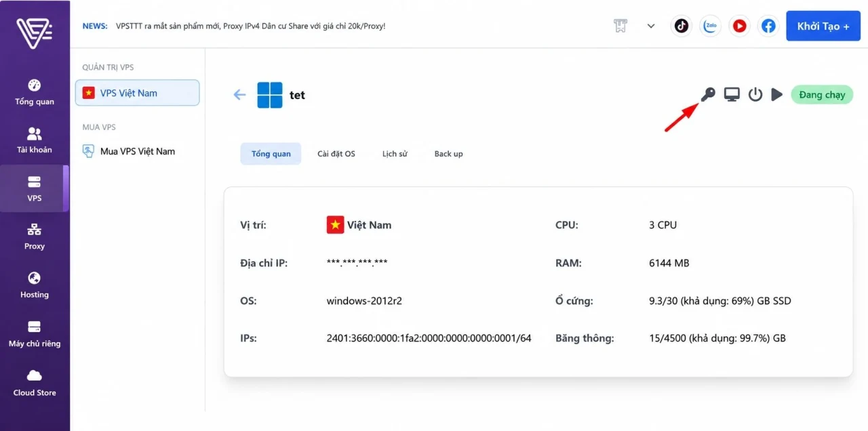Switch to the Tổng quan tab
Image resolution: width=868 pixels, height=431 pixels.
click(x=271, y=154)
